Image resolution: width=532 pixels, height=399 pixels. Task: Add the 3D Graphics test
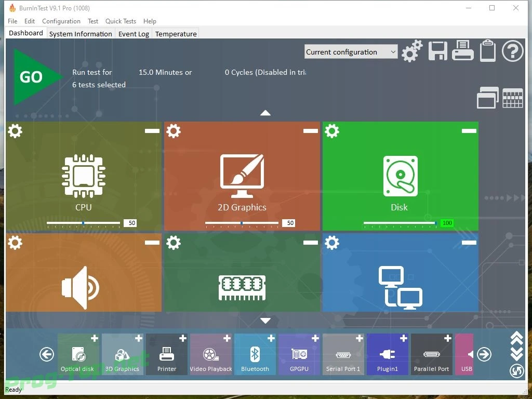139,338
